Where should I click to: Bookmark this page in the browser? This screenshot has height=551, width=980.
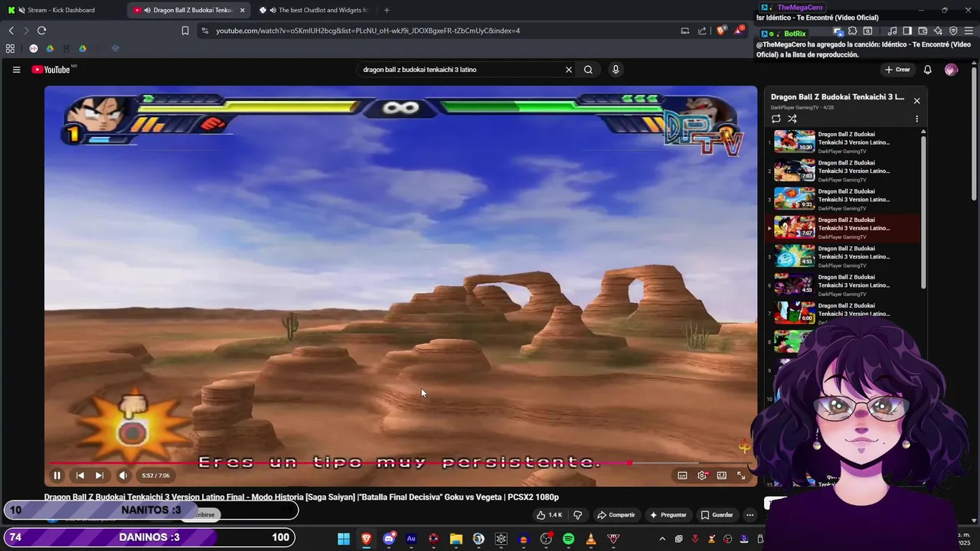(x=185, y=31)
